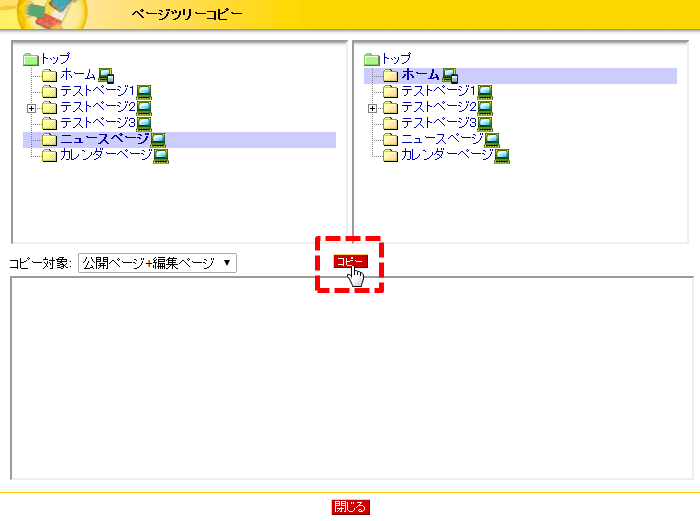This screenshot has height=521, width=700.
Task: Click テストページ1 computer icon in right tree
Action: click(485, 92)
